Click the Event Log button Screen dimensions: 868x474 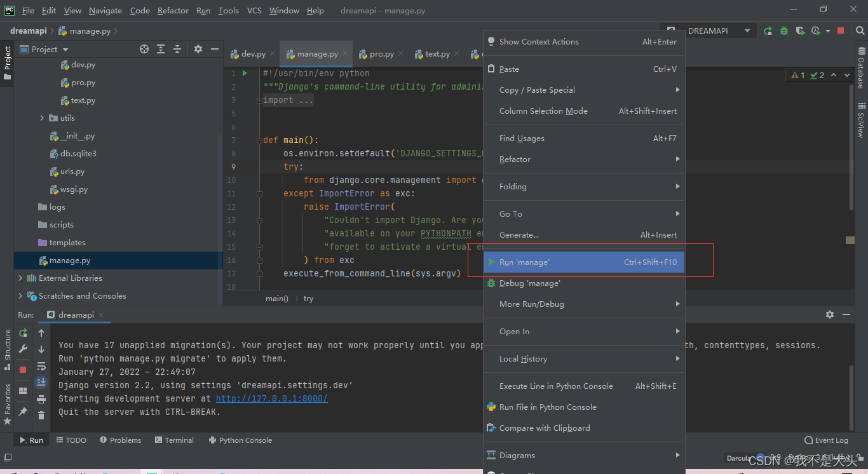click(826, 440)
